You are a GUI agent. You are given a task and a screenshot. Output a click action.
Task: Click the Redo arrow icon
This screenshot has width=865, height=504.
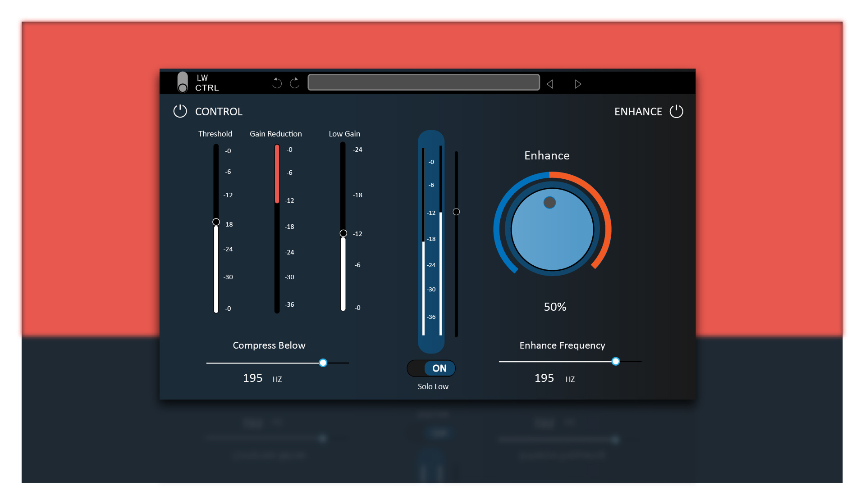294,82
